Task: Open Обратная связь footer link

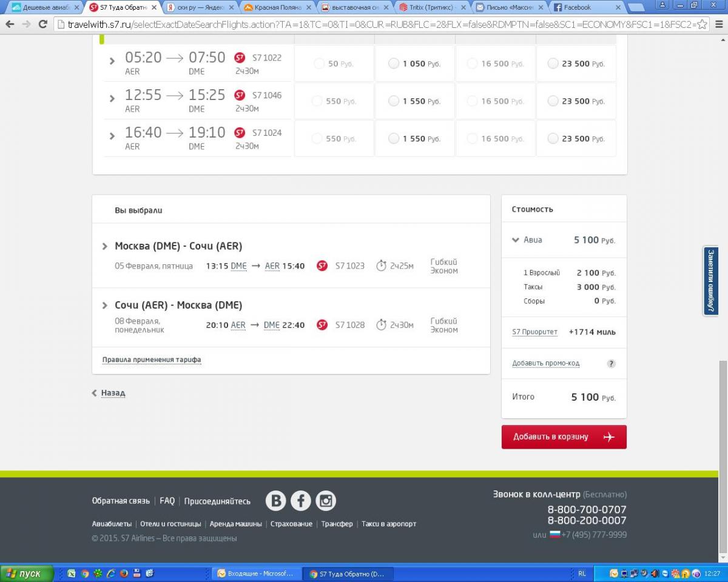Action: (121, 501)
